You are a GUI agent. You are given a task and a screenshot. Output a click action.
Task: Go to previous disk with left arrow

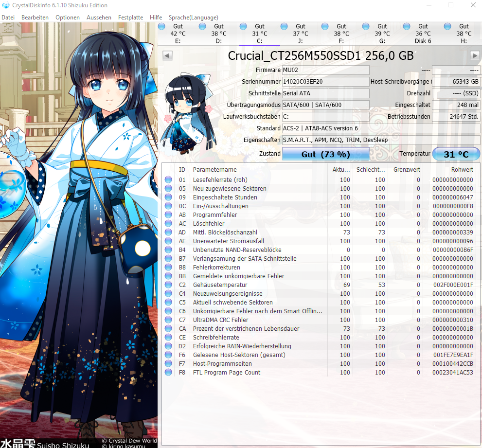click(167, 55)
